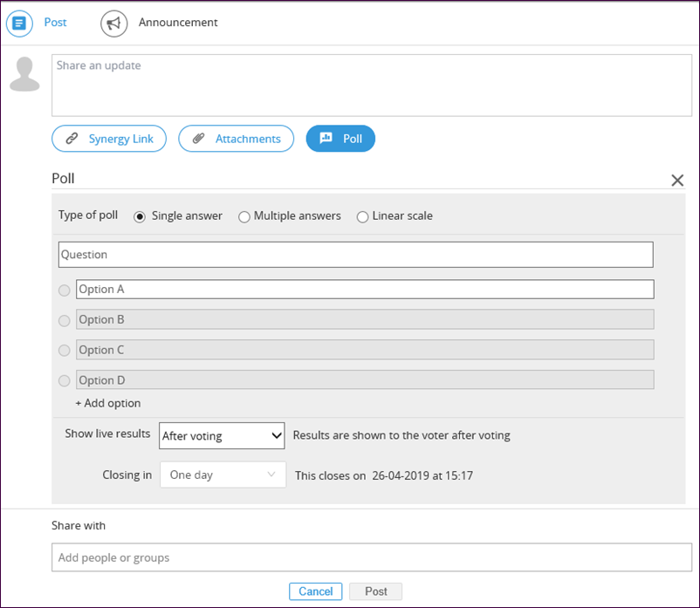This screenshot has height=608, width=700.
Task: Switch to the Post tab
Action: click(x=55, y=23)
